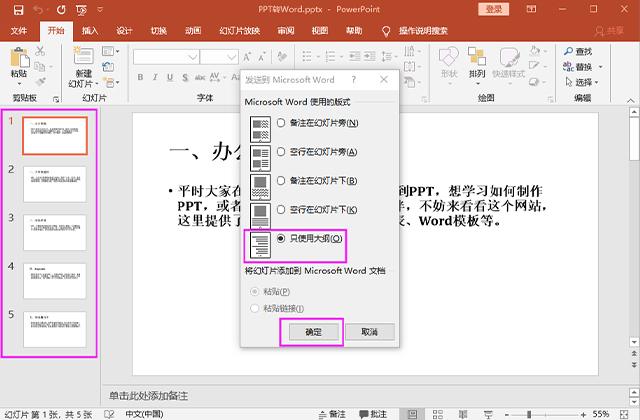The height and width of the screenshot is (420, 640).
Task: Click the zoom out minus button
Action: (506, 414)
